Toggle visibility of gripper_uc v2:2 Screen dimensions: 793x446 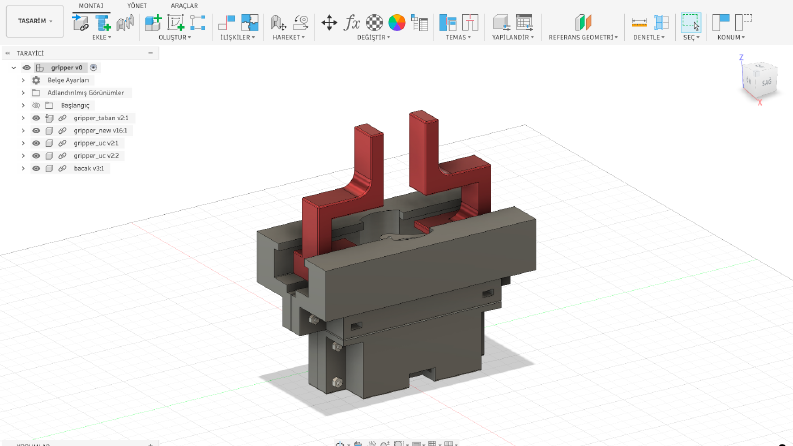pos(36,156)
